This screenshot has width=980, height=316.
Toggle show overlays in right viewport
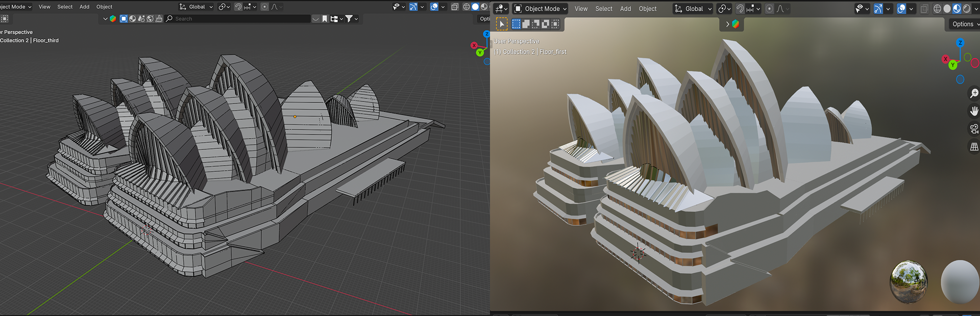coord(901,9)
